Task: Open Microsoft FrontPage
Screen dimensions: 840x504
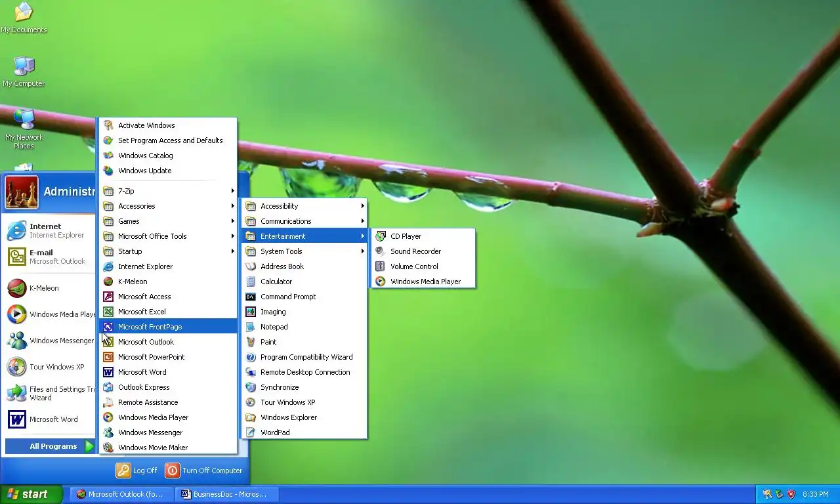Action: click(167, 327)
